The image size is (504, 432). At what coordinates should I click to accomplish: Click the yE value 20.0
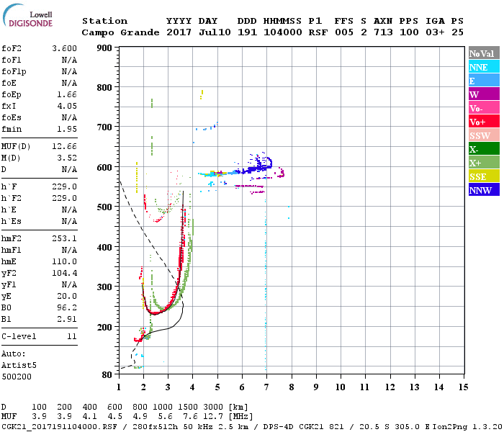pos(67,296)
